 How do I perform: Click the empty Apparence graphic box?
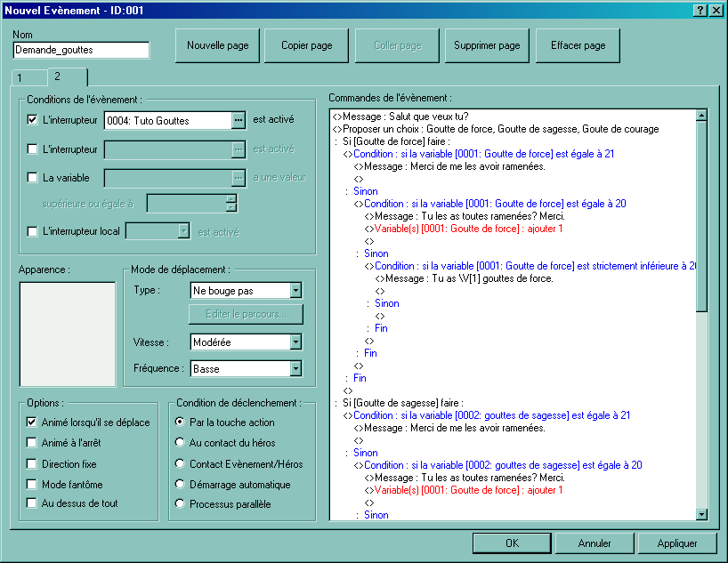(68, 334)
